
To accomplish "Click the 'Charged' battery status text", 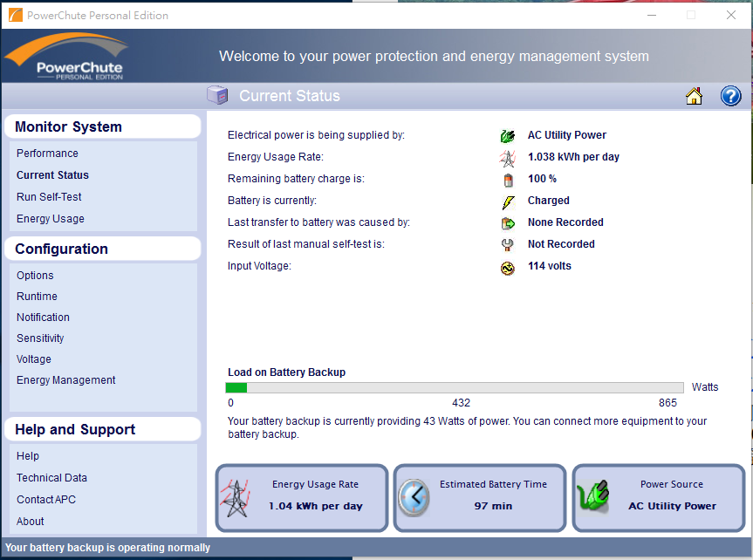I will (549, 201).
